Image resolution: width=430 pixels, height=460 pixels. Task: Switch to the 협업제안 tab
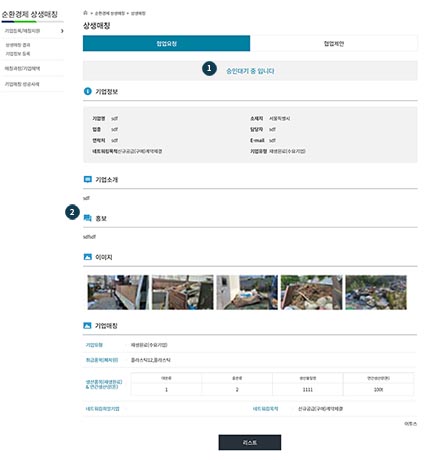[334, 43]
